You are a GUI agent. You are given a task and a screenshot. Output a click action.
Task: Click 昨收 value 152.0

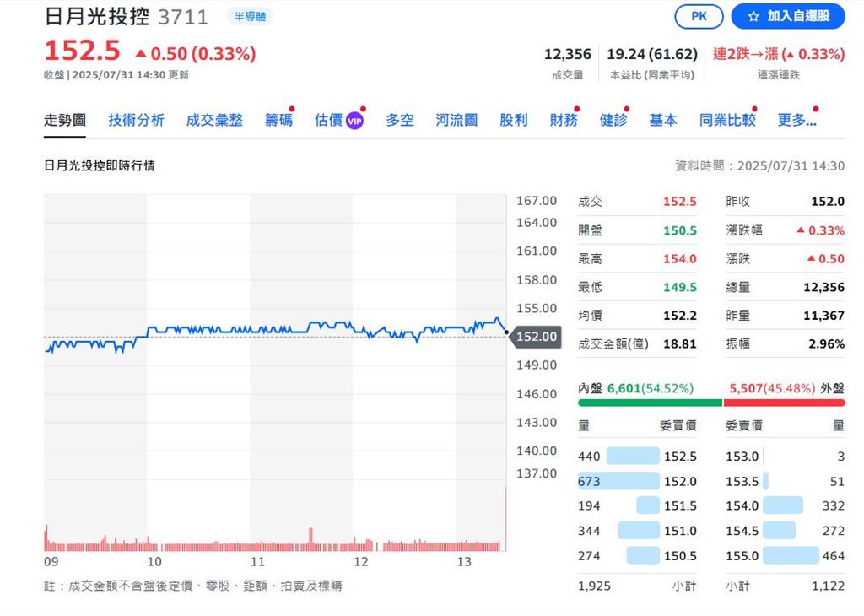[x=828, y=202]
